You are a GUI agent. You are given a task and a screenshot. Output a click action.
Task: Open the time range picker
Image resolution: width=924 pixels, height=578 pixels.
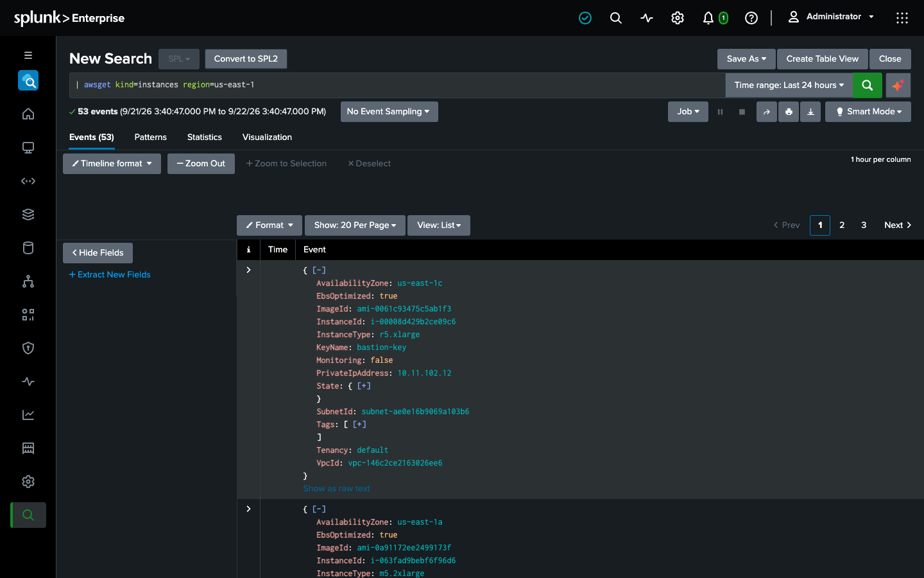789,85
